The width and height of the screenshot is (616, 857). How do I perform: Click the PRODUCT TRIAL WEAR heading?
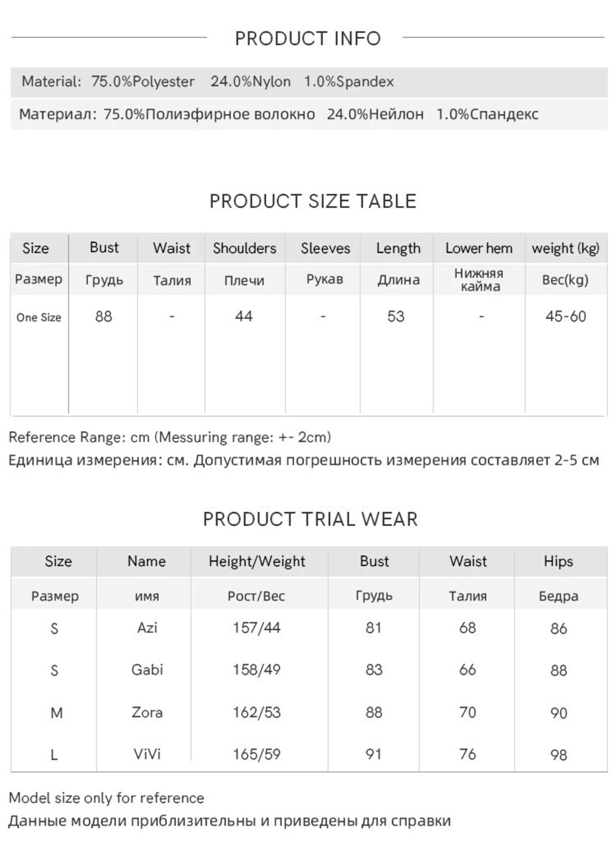pos(310,519)
